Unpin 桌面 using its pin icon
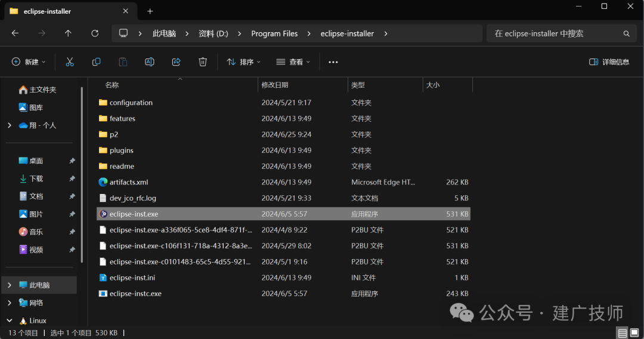Image resolution: width=644 pixels, height=339 pixels. click(x=72, y=161)
